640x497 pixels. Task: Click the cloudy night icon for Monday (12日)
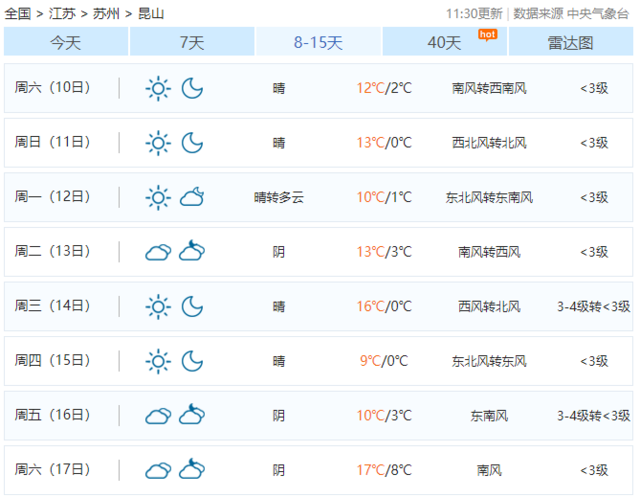click(192, 197)
